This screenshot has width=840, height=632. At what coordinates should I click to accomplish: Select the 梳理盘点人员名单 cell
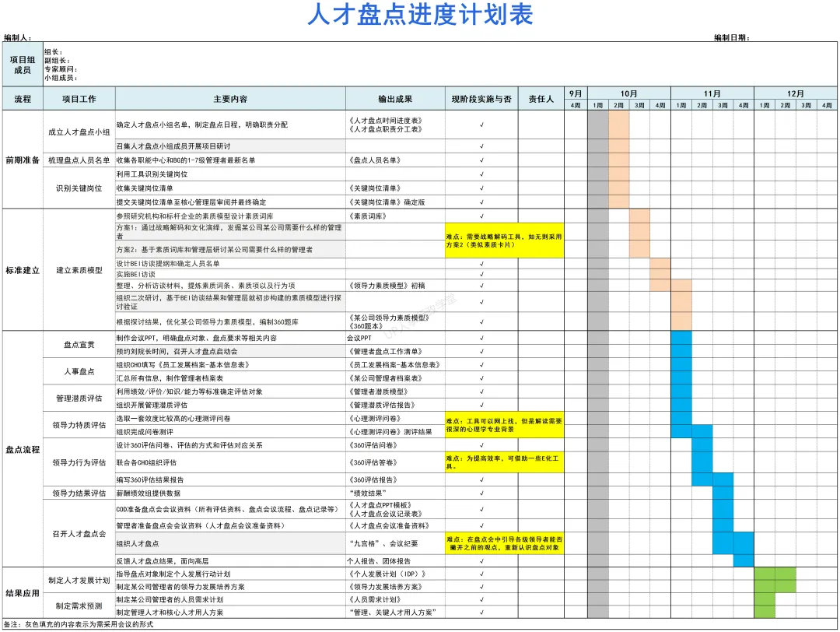[x=79, y=160]
